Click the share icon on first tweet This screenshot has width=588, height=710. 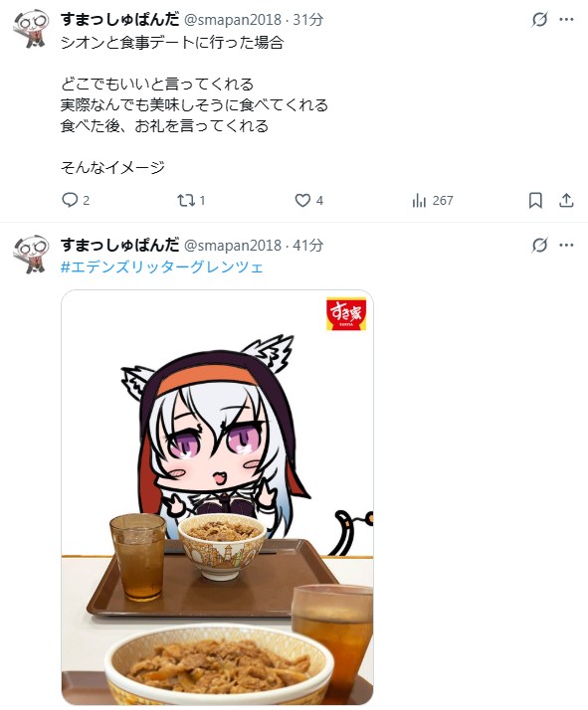566,200
